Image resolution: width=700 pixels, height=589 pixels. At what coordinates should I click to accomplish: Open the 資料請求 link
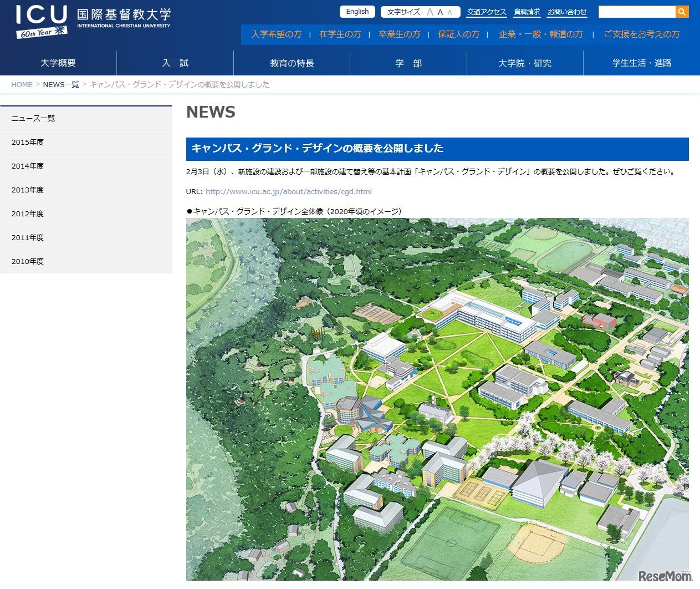[x=527, y=11]
